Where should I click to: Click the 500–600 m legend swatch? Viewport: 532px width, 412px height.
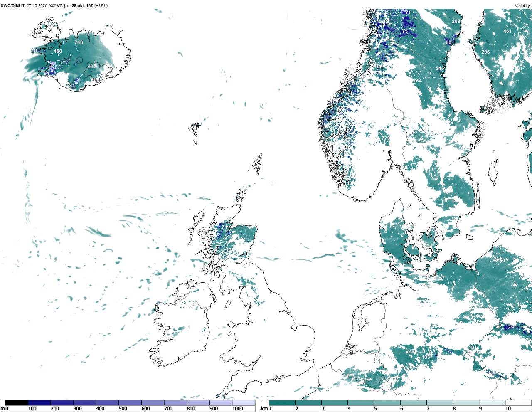pos(130,402)
